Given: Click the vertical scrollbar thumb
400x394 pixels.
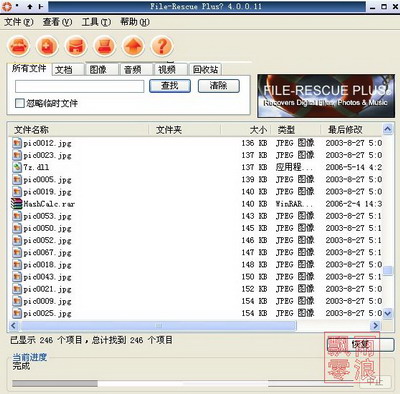Looking at the screenshot, I should coord(387,270).
